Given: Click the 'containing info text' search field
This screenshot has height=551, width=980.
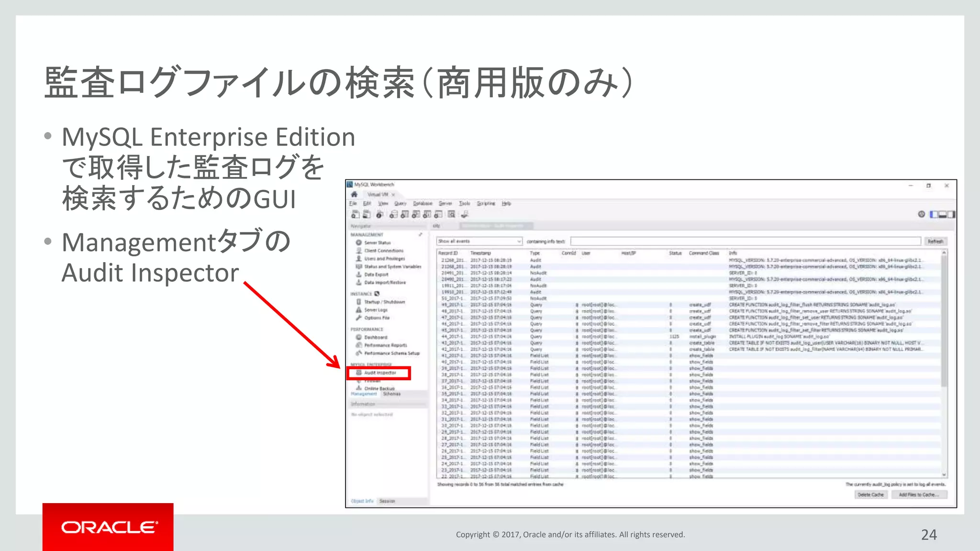Looking at the screenshot, I should pyautogui.click(x=746, y=242).
